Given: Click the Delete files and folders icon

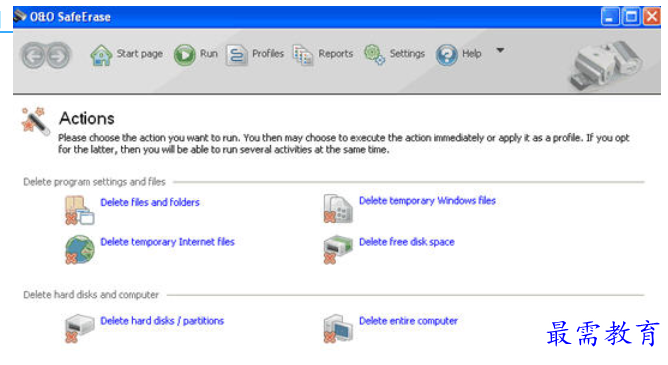Looking at the screenshot, I should pos(79,210).
